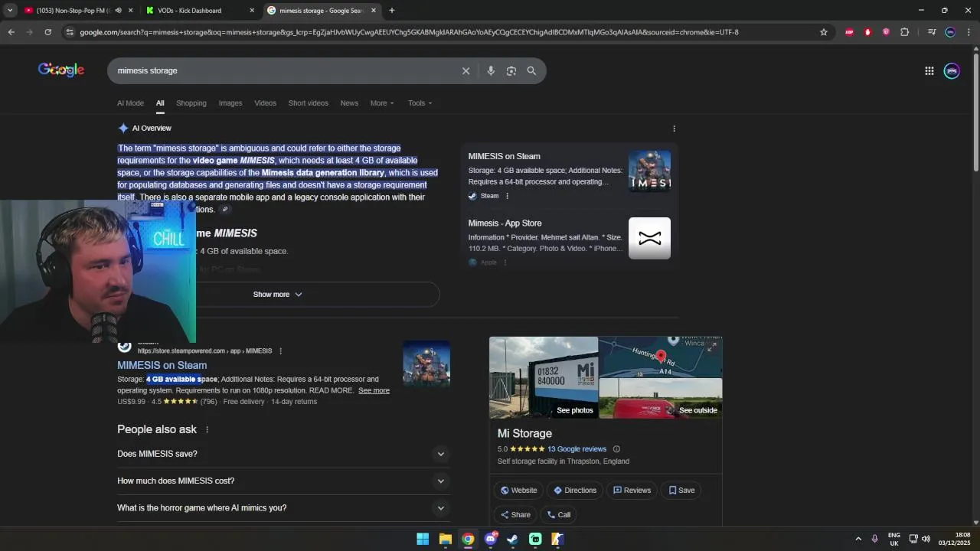Switch to Short videos tab
This screenshot has height=551, width=980.
coord(308,103)
